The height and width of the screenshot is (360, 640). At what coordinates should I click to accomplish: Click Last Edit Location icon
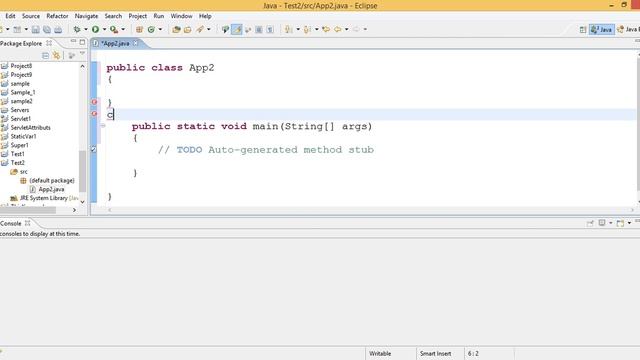click(326, 29)
